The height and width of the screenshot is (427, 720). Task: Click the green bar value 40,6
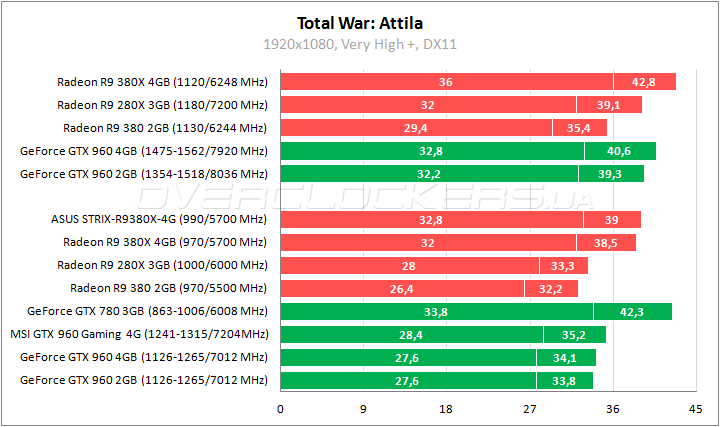619,151
